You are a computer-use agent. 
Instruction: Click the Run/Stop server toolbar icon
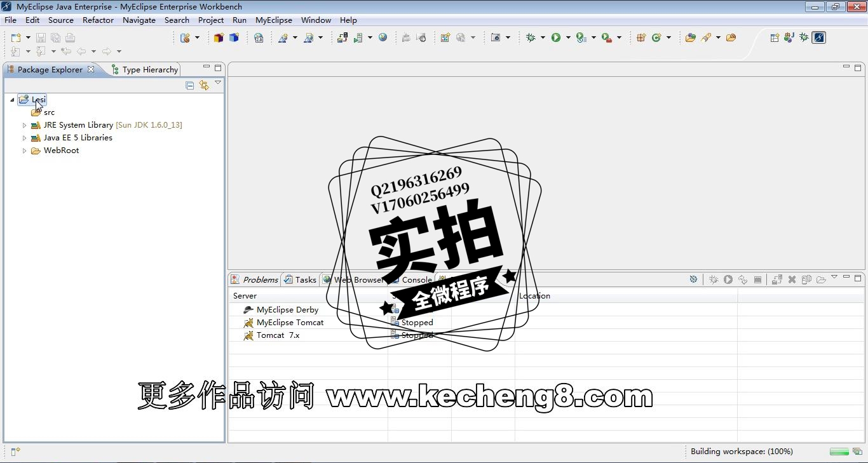click(x=359, y=38)
